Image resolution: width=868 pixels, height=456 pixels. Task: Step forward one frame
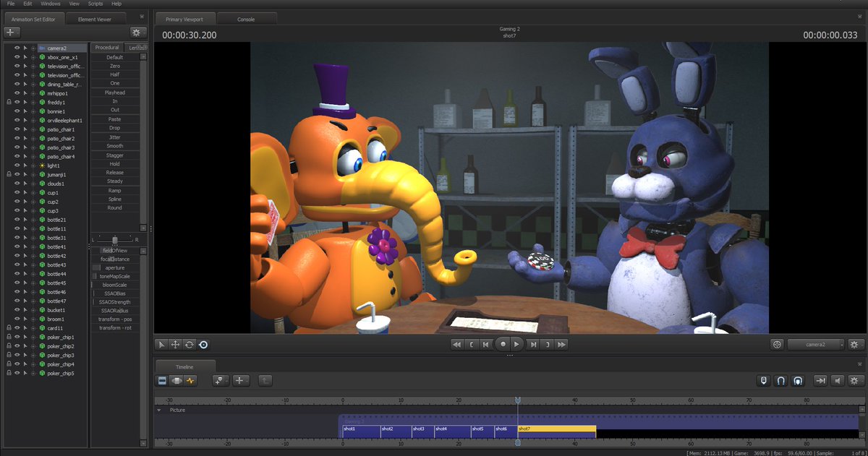coord(534,345)
